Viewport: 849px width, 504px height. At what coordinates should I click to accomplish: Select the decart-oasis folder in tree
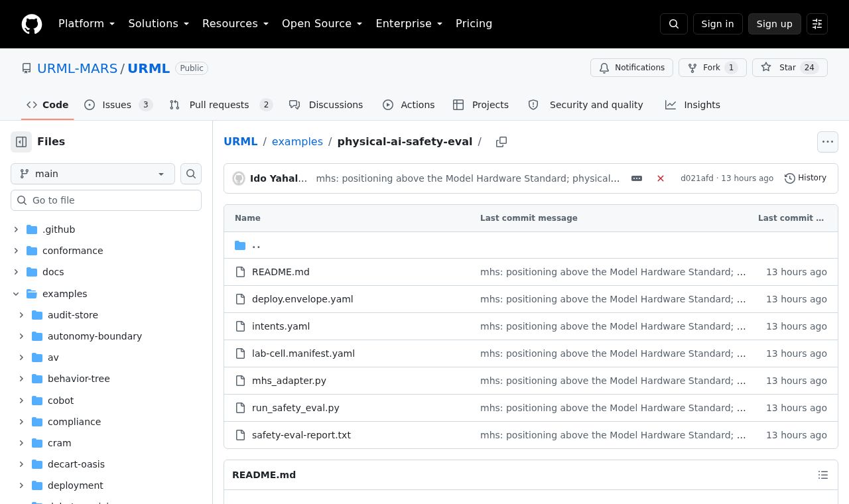click(x=76, y=464)
